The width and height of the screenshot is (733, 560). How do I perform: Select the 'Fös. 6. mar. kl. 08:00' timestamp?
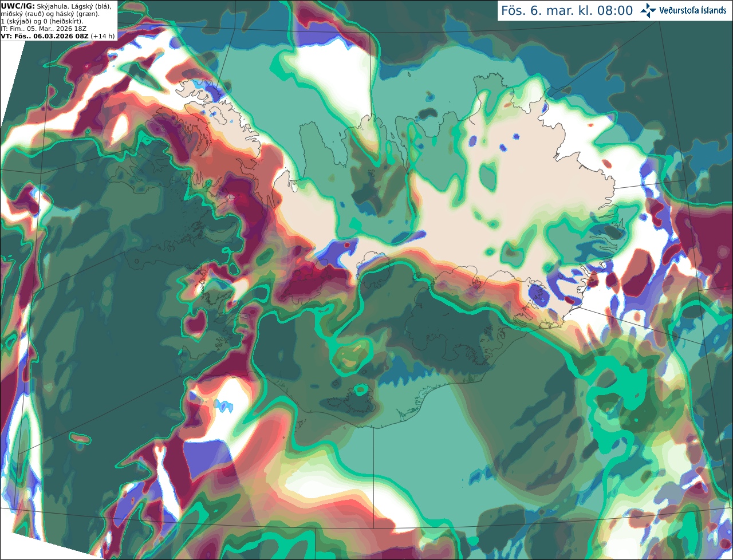tap(567, 10)
